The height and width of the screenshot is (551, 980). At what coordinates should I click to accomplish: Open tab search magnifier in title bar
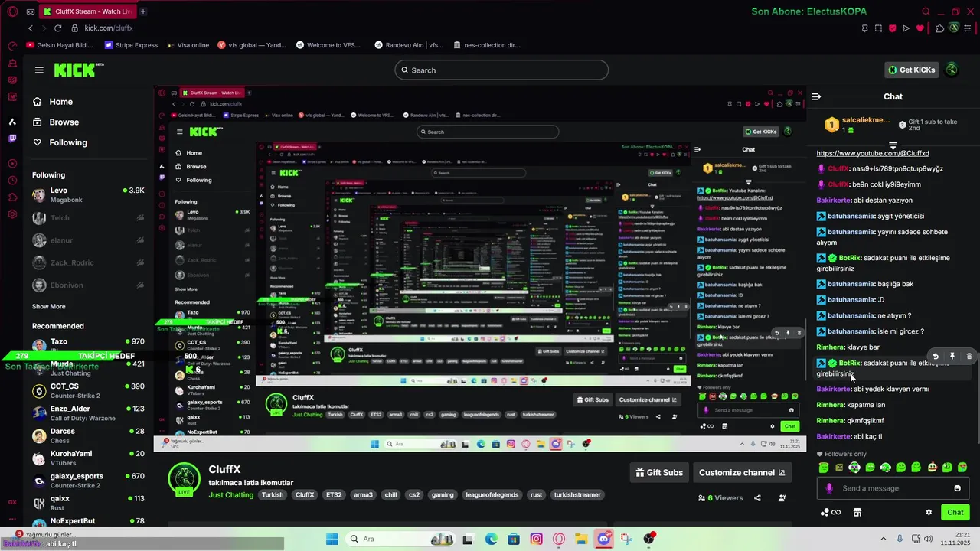click(x=926, y=11)
